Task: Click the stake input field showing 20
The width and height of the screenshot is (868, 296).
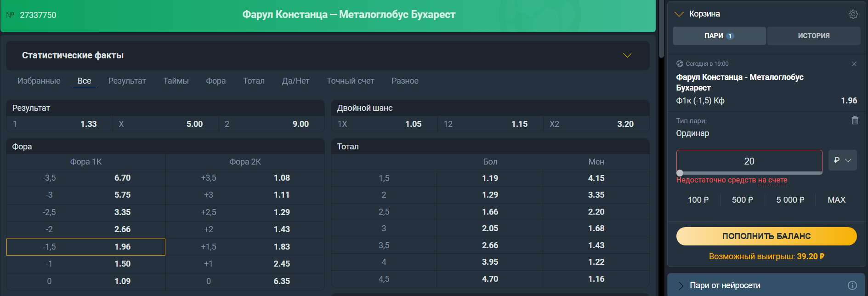Action: (749, 161)
